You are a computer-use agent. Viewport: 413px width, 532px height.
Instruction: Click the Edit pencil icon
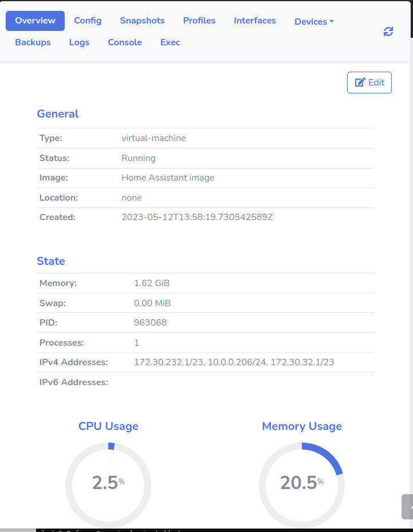[x=360, y=82]
